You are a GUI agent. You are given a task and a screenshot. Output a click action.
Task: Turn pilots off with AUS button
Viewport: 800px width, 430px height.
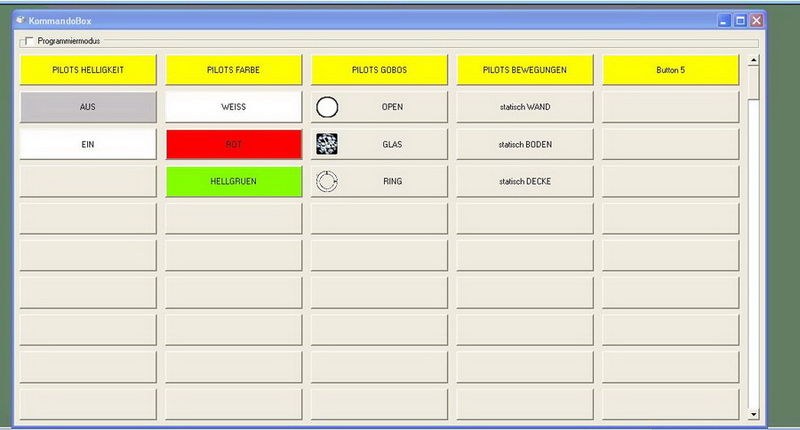coord(88,107)
